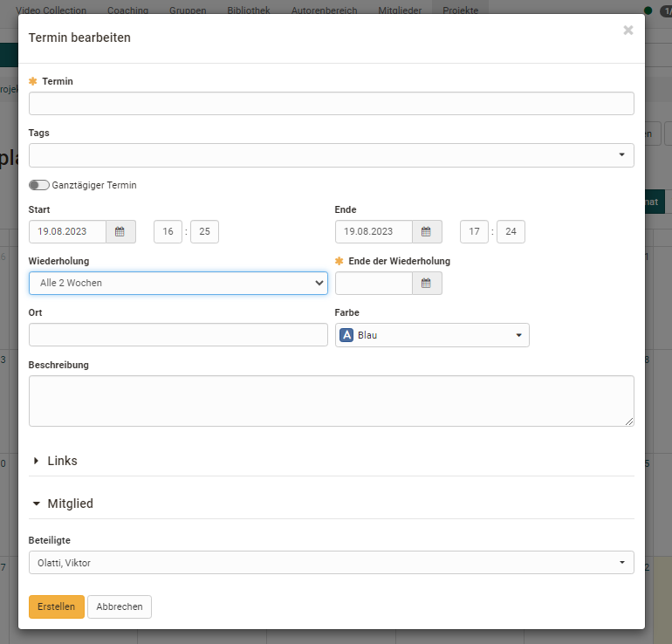The image size is (672, 644).
Task: Open the Start date calendar picker
Action: coord(120,231)
